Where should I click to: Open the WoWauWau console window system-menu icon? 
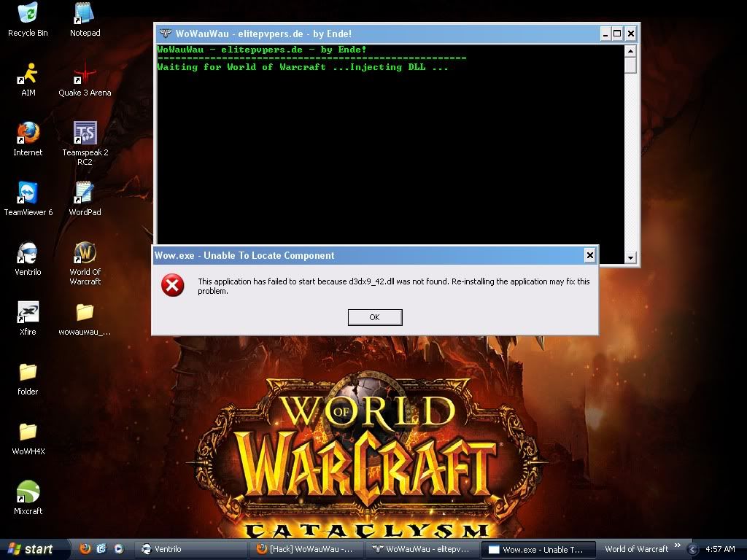(x=166, y=34)
